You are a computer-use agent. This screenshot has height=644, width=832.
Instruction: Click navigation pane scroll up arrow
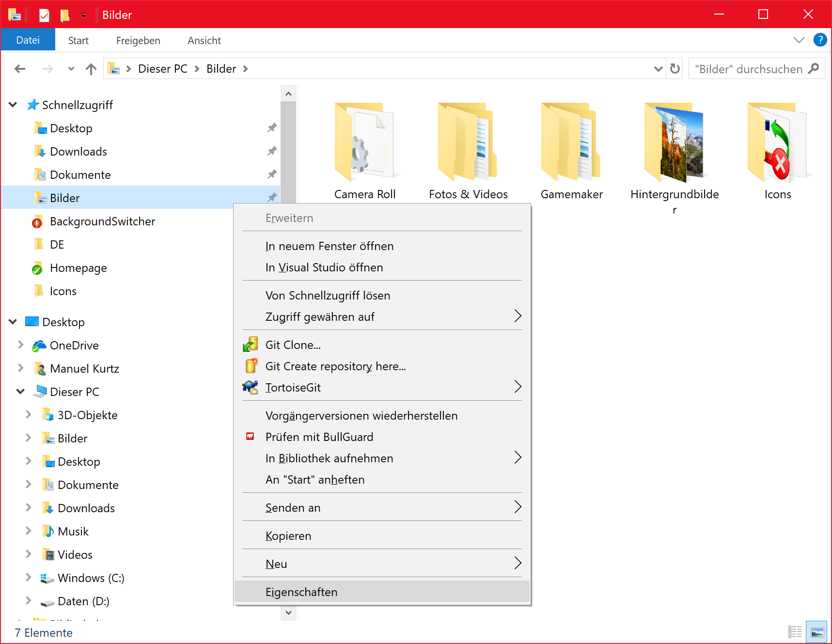288,94
